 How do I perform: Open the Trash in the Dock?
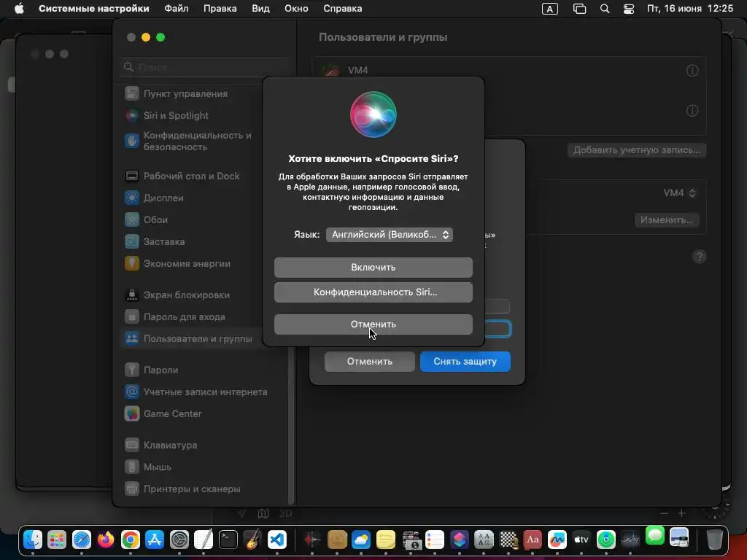point(714,540)
